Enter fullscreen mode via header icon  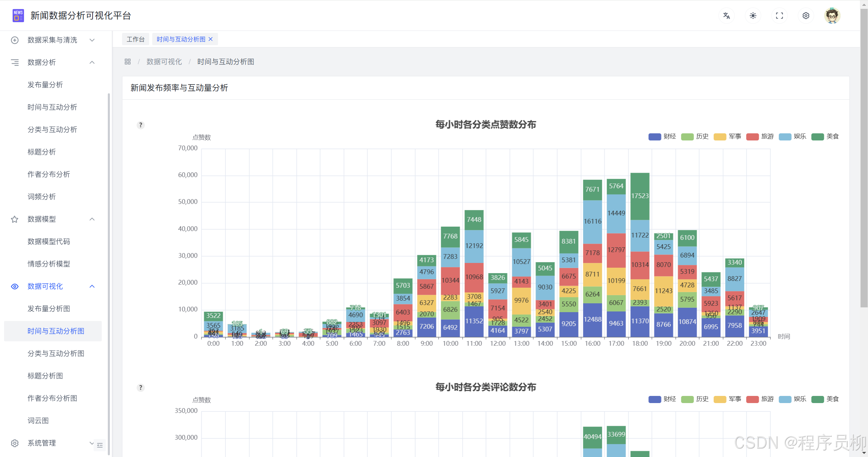779,16
